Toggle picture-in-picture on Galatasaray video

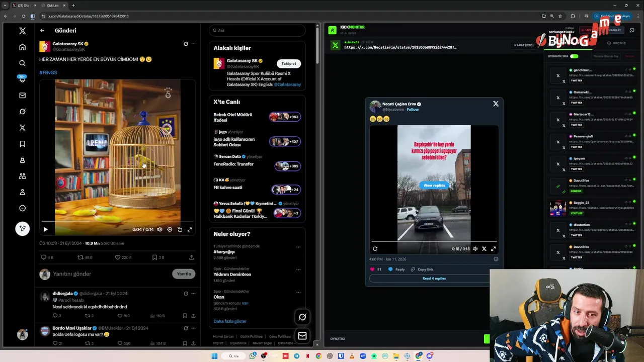[x=180, y=229]
